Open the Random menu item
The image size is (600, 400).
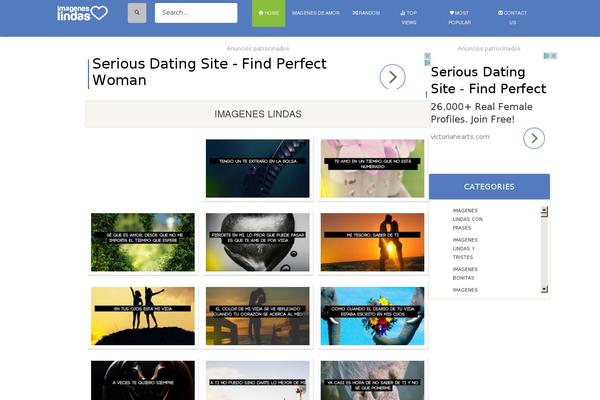(x=366, y=13)
